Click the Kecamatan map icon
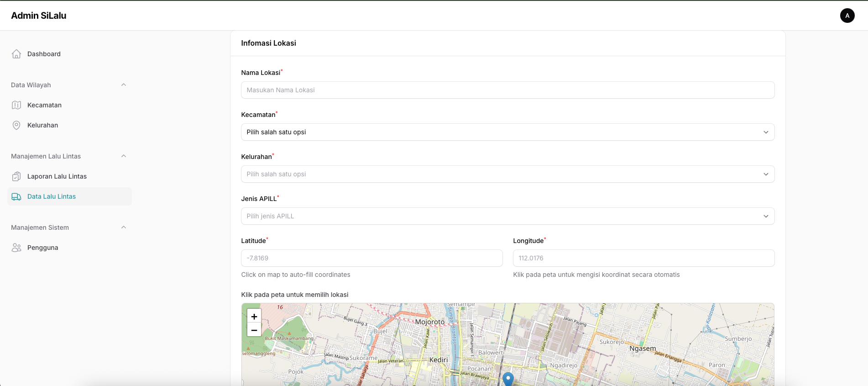The height and width of the screenshot is (386, 868). 16,105
